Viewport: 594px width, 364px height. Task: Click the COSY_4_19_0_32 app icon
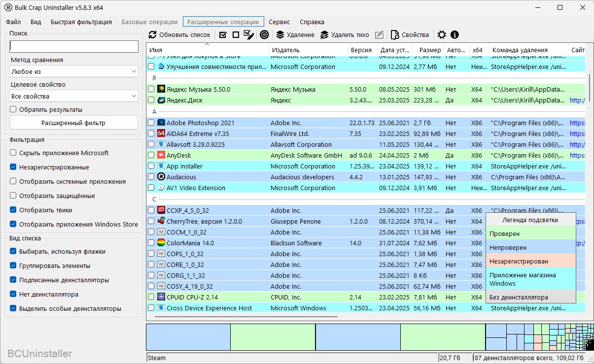click(161, 286)
